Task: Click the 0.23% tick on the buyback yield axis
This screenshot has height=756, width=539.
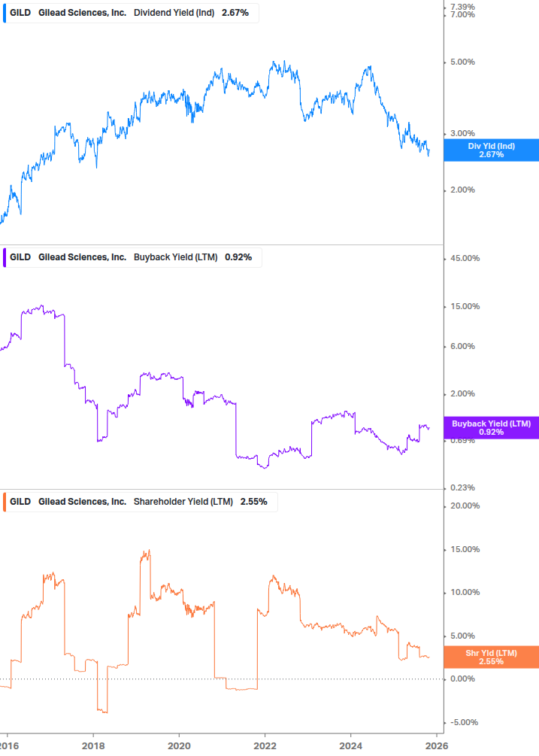Action: (462, 488)
